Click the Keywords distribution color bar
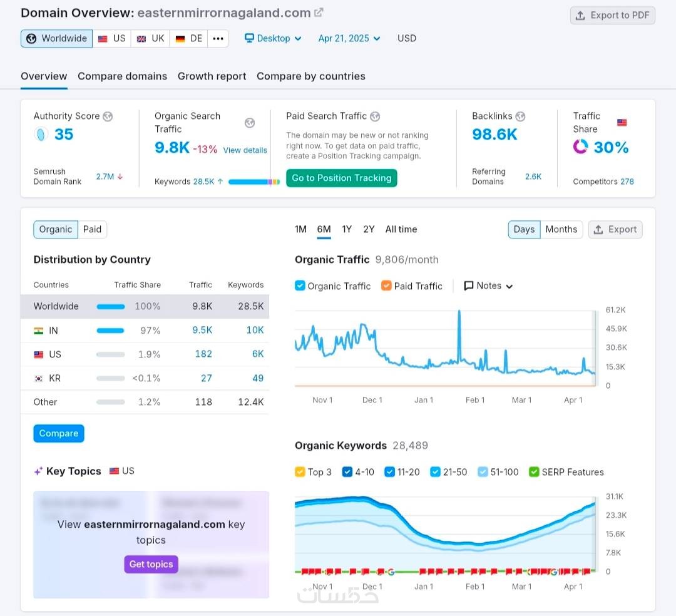 [254, 182]
